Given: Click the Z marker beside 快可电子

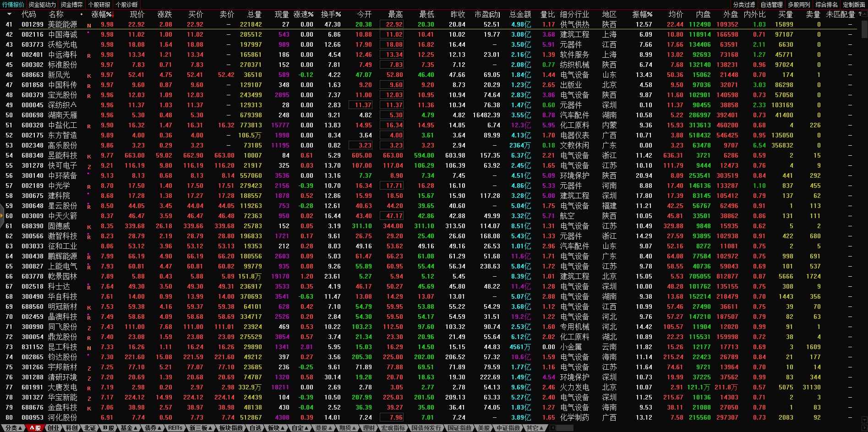Looking at the screenshot, I should (x=89, y=166).
